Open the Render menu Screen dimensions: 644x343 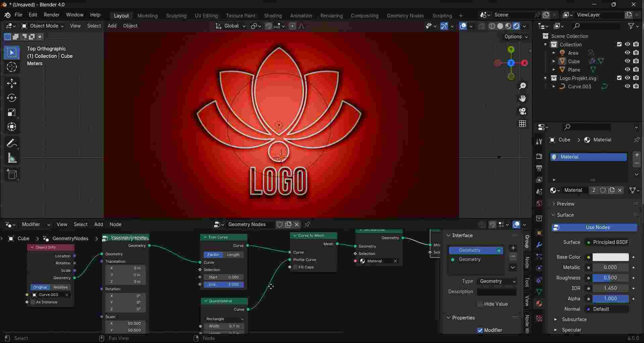click(52, 15)
